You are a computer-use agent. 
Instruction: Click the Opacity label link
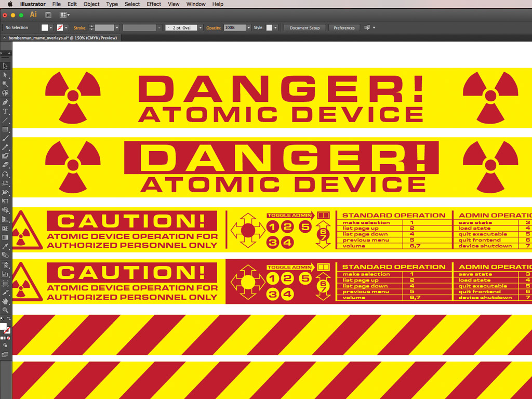(214, 28)
